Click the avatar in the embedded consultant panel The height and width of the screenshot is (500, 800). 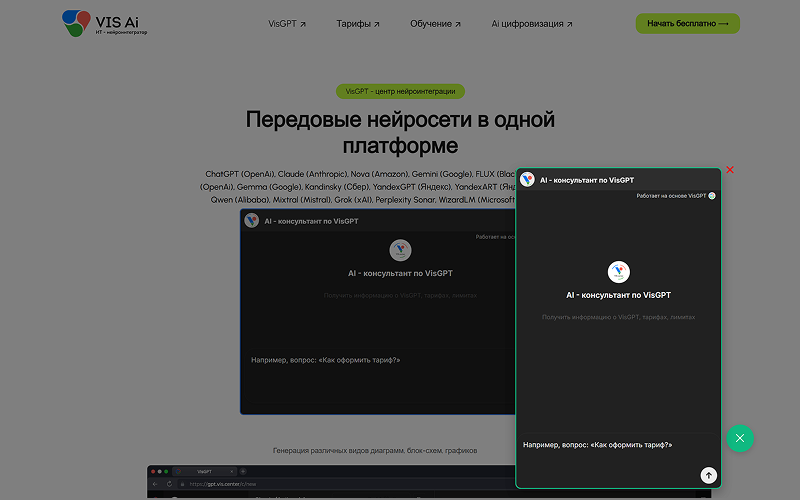251,221
